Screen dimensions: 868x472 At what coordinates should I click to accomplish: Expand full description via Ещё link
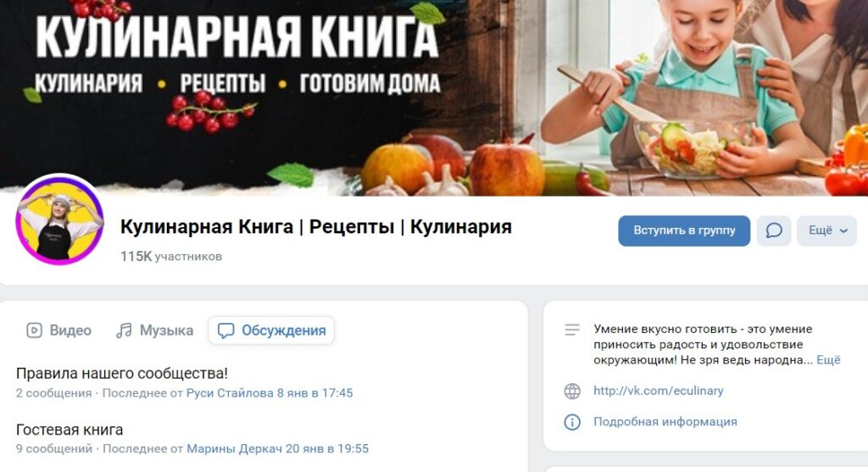829,359
